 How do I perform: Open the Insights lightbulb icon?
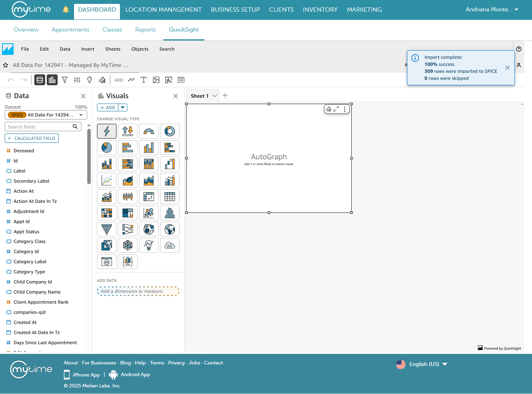90,80
